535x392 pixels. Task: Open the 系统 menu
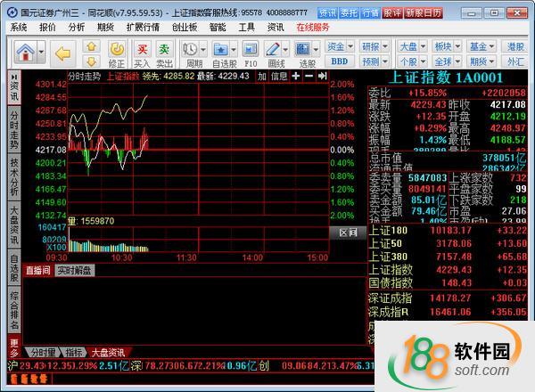[19, 28]
